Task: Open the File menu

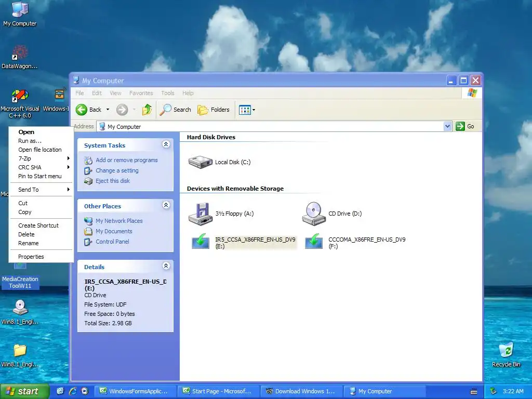Action: (79, 93)
